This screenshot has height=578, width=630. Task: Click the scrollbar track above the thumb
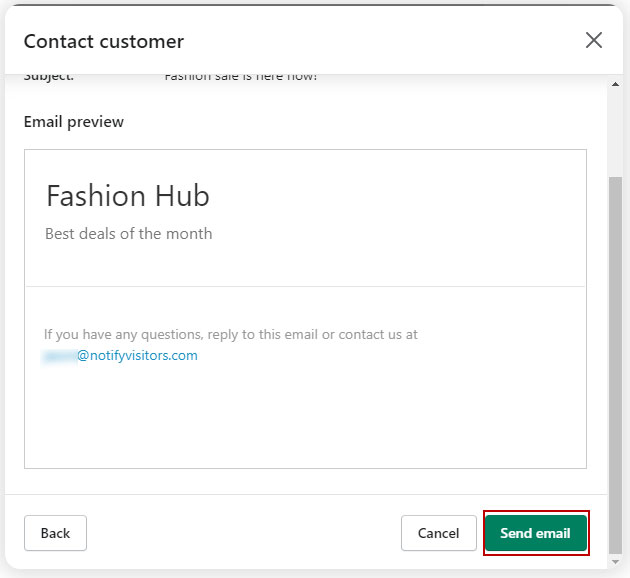pyautogui.click(x=614, y=120)
